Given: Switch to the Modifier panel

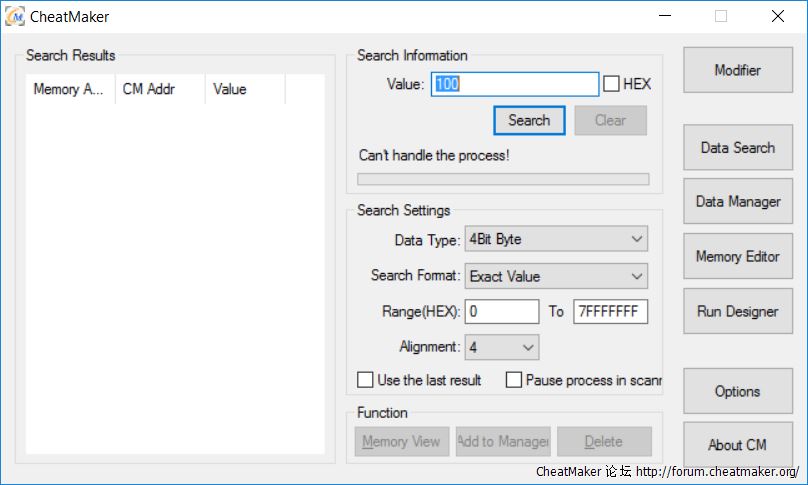Looking at the screenshot, I should (737, 70).
